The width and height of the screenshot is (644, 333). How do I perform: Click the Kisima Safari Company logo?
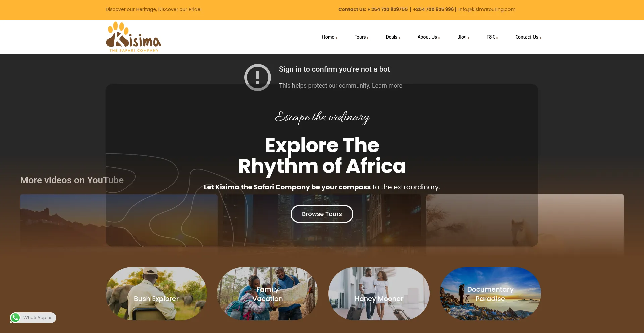pos(134,37)
